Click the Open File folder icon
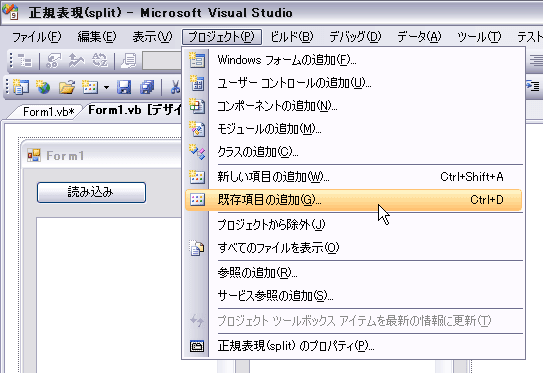 pyautogui.click(x=67, y=87)
